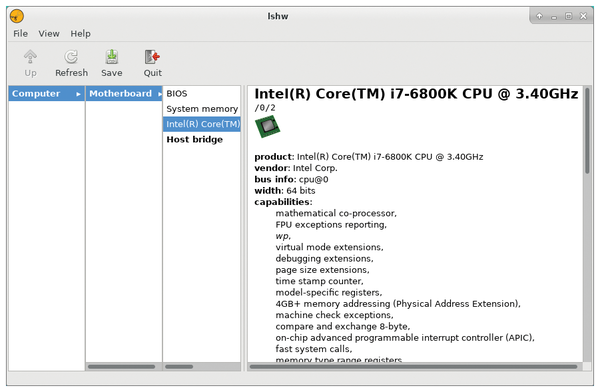Open the Help menu
The image size is (600, 392).
tap(80, 34)
